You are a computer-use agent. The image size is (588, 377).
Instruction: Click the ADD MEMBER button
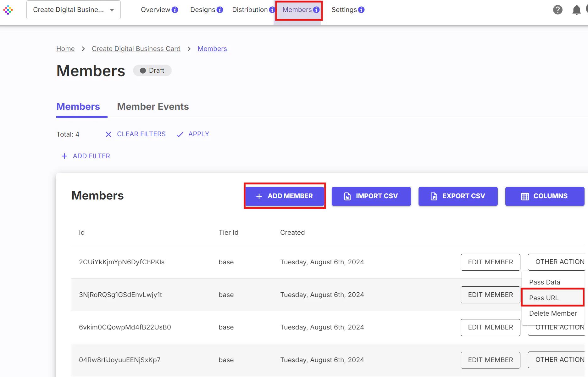point(285,196)
